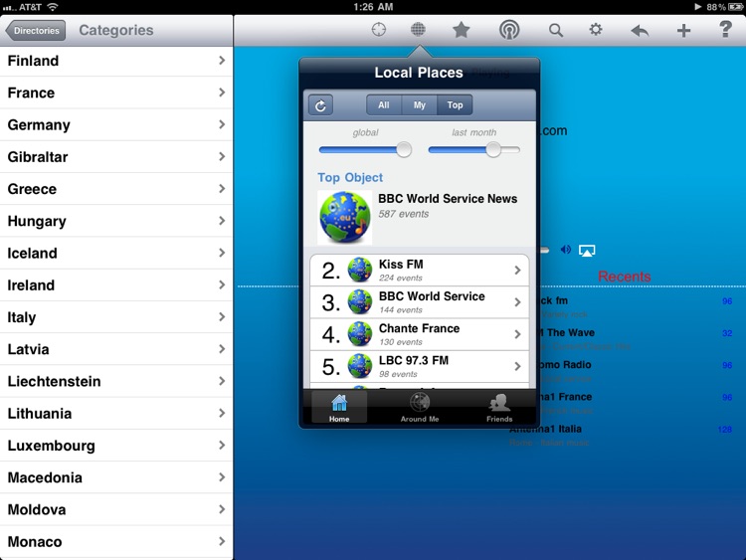Adjust the last month slider

coord(473,150)
